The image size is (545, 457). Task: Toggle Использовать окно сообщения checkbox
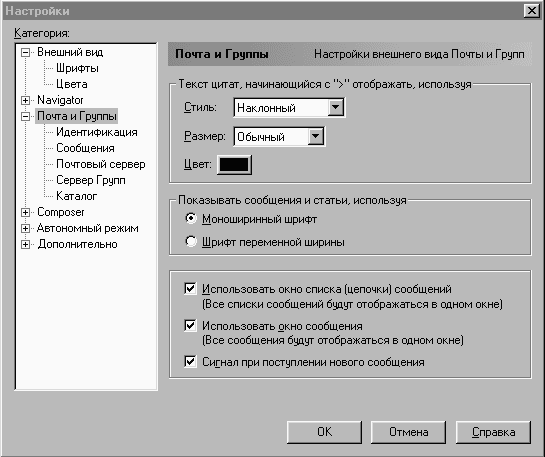pyautogui.click(x=190, y=325)
